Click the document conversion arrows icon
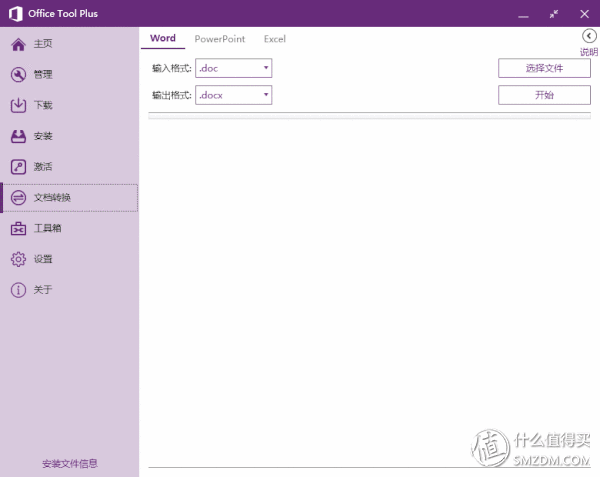The width and height of the screenshot is (600, 477). coord(18,198)
